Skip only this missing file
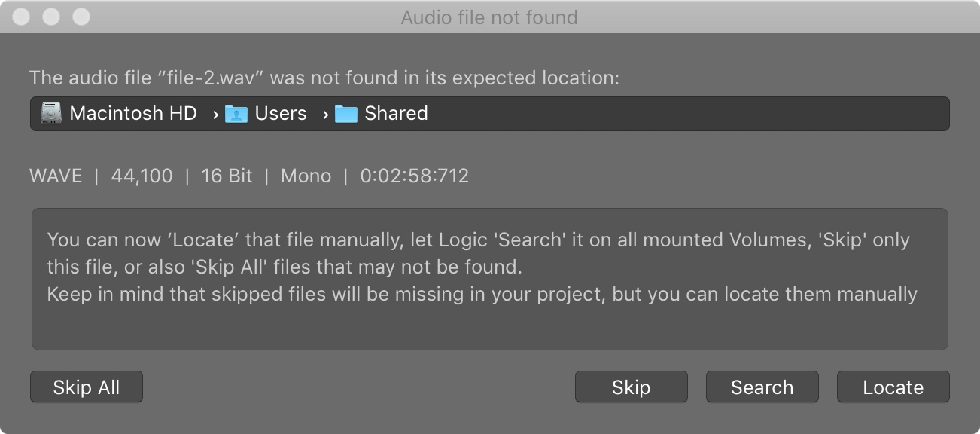Screen dimensions: 980x434 pyautogui.click(x=631, y=387)
